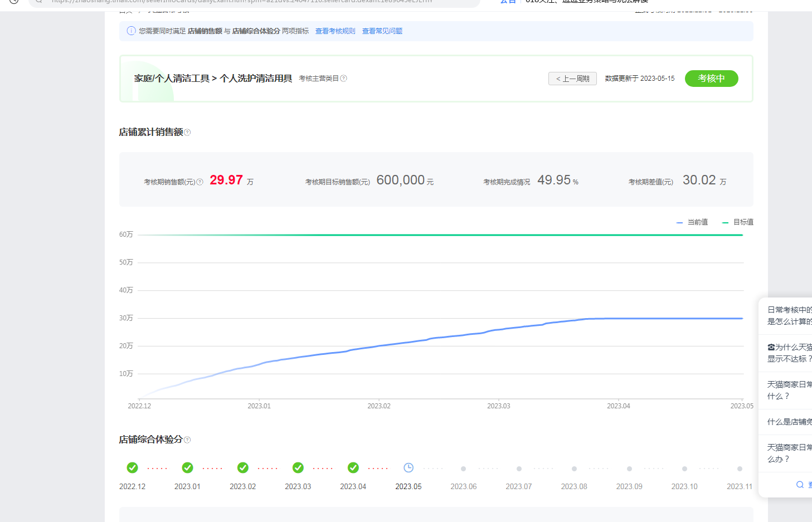Click the help icon beside 考核期销售额(元)
Viewport: 812px width, 522px height.
pos(200,182)
